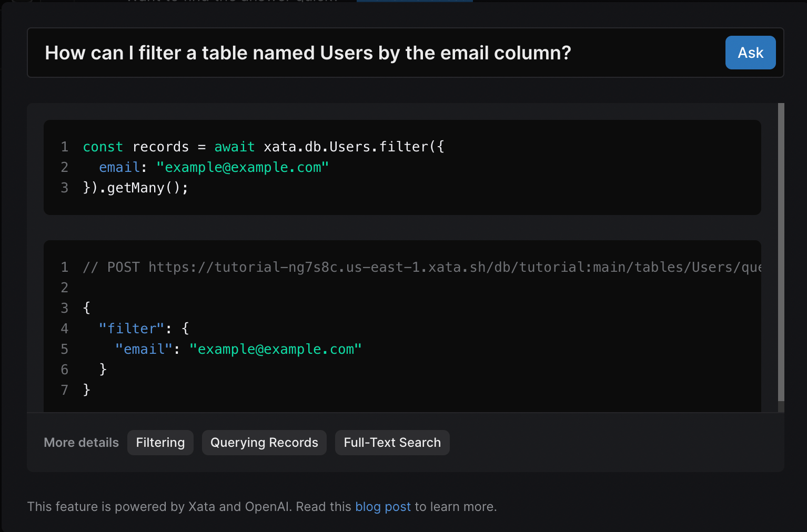Follow the blog post link
Image resolution: width=807 pixels, height=532 pixels.
(x=382, y=507)
